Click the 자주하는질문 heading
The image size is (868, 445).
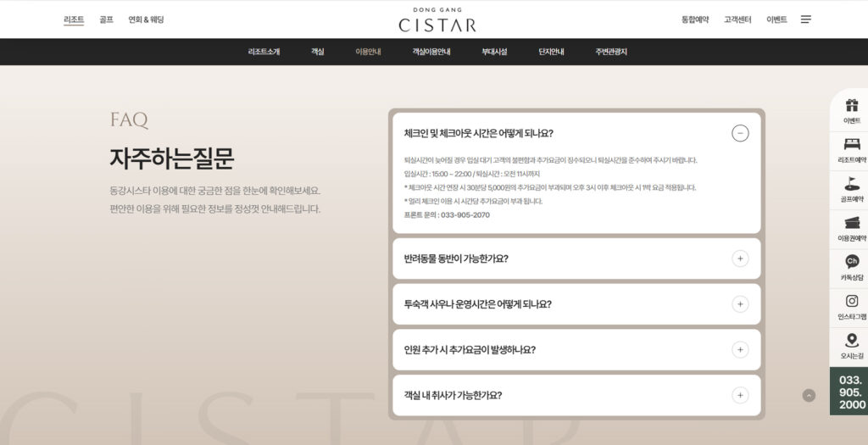[171, 159]
